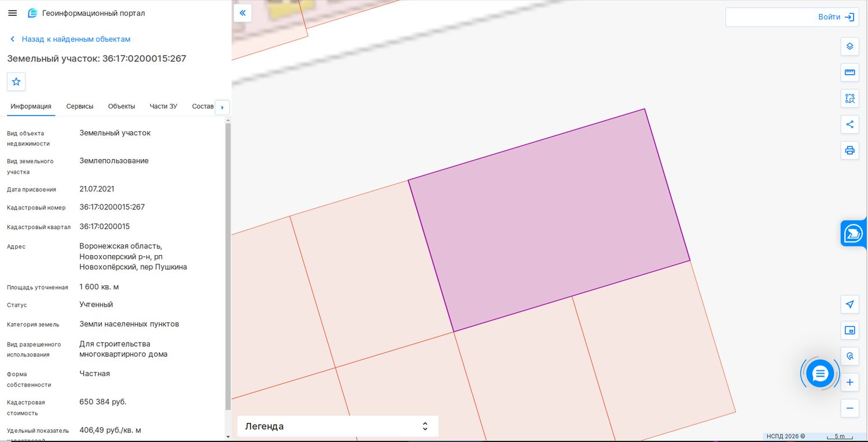868x442 pixels.
Task: Toggle the overview mini-map
Action: tap(849, 330)
